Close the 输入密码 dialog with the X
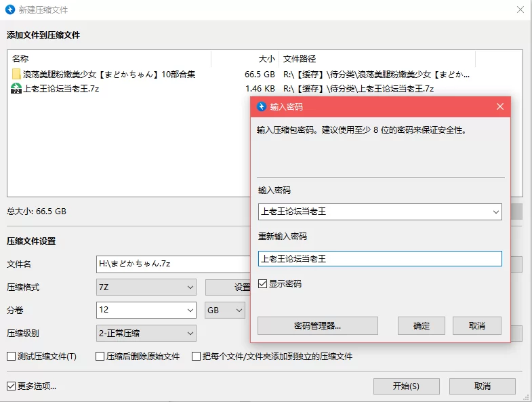 pyautogui.click(x=500, y=106)
